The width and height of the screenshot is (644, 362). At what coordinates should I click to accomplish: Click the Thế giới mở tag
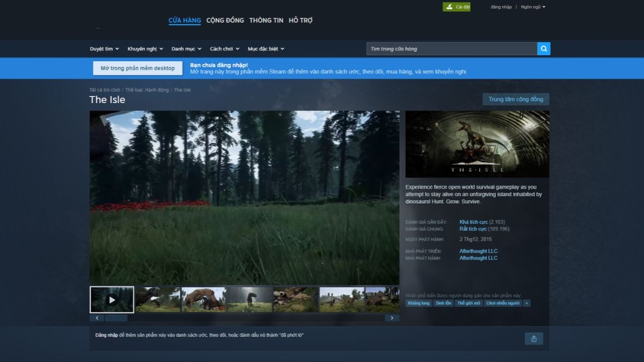pos(469,303)
